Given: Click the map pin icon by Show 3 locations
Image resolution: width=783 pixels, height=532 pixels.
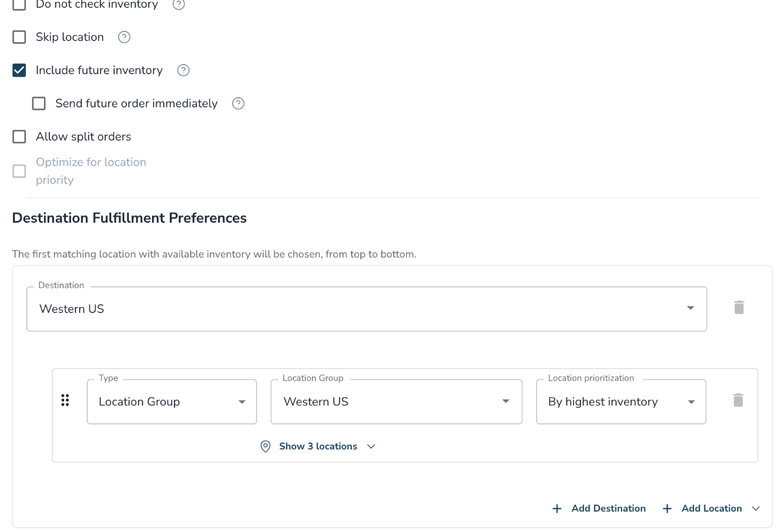Looking at the screenshot, I should click(x=266, y=446).
